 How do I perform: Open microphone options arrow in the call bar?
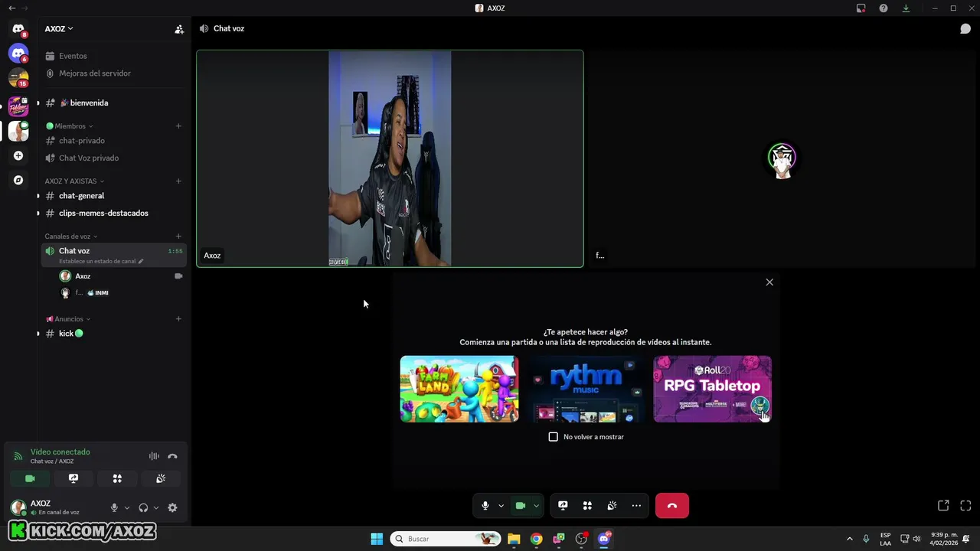(501, 506)
